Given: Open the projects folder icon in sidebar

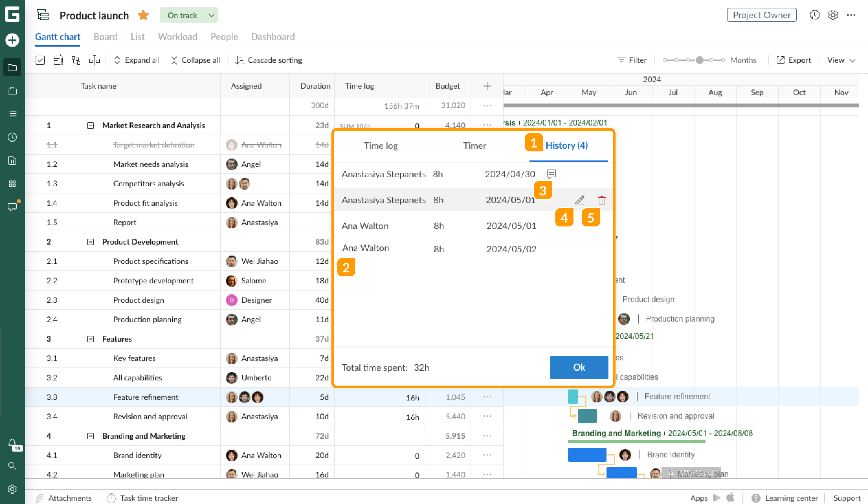Looking at the screenshot, I should [12, 68].
